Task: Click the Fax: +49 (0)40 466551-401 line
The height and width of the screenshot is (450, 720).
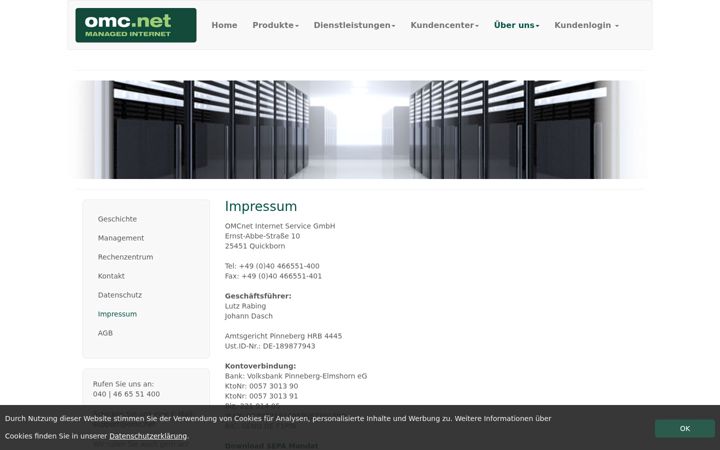Action: [273, 276]
